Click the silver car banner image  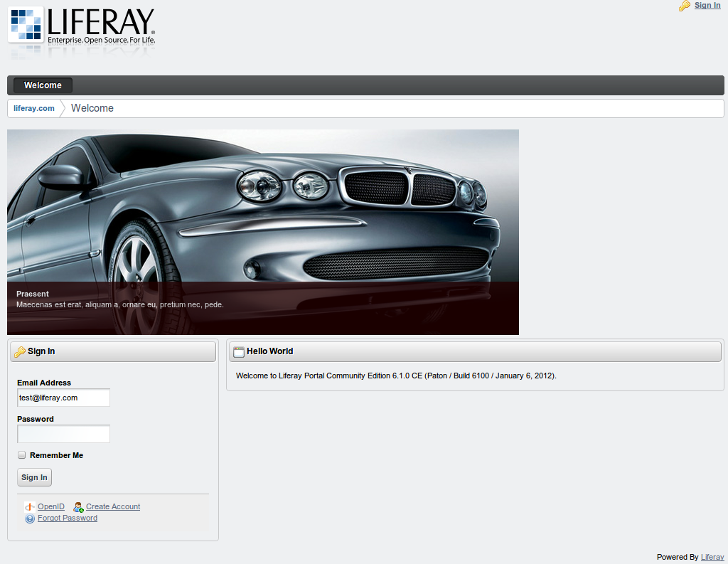pyautogui.click(x=263, y=213)
